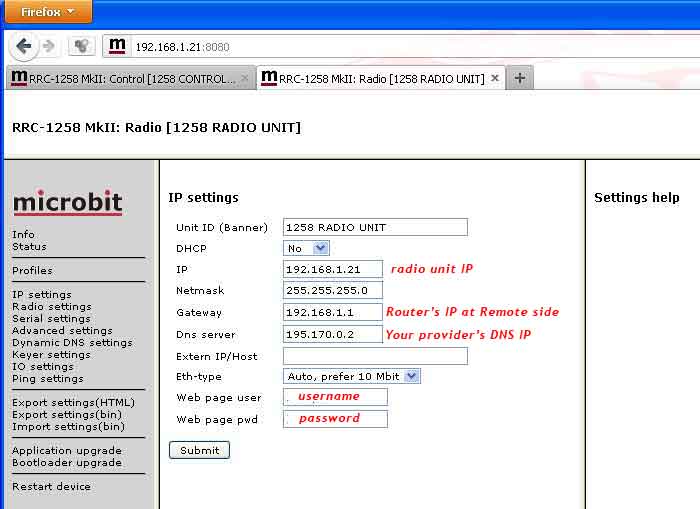Click Import settings(bin)
The height and width of the screenshot is (509, 700).
click(68, 427)
